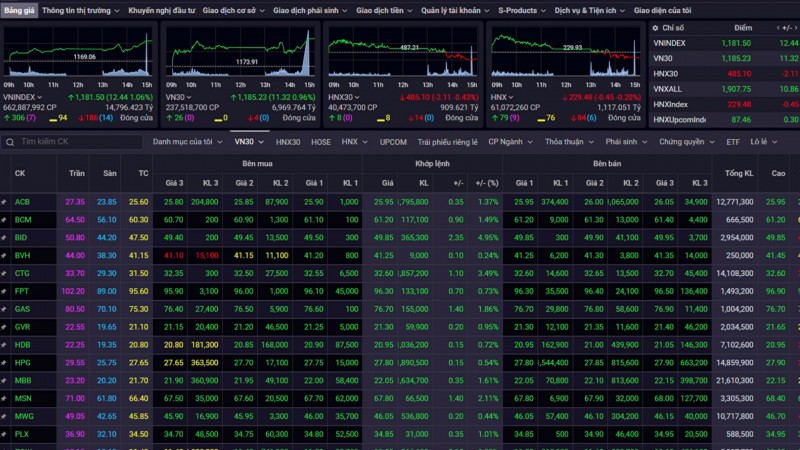The width and height of the screenshot is (800, 450).
Task: Click the pin icon next to BVH
Action: [x=5, y=255]
